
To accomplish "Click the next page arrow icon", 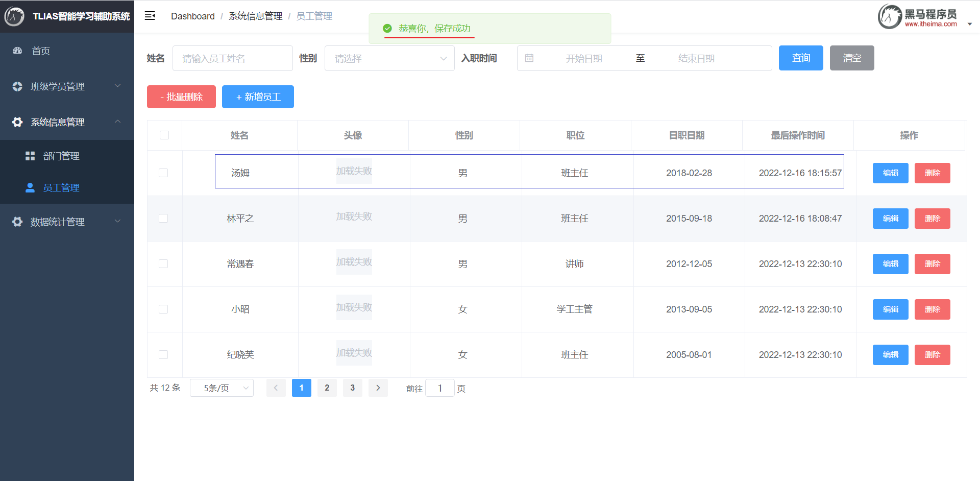I will [x=378, y=388].
